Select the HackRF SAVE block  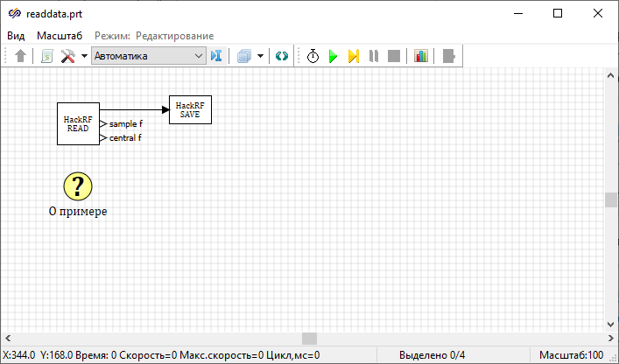(190, 109)
